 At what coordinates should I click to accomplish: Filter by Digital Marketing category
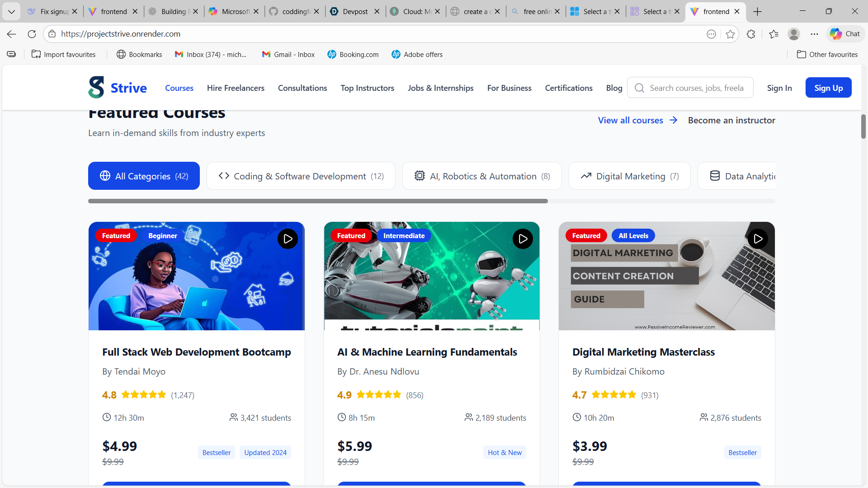pos(629,176)
